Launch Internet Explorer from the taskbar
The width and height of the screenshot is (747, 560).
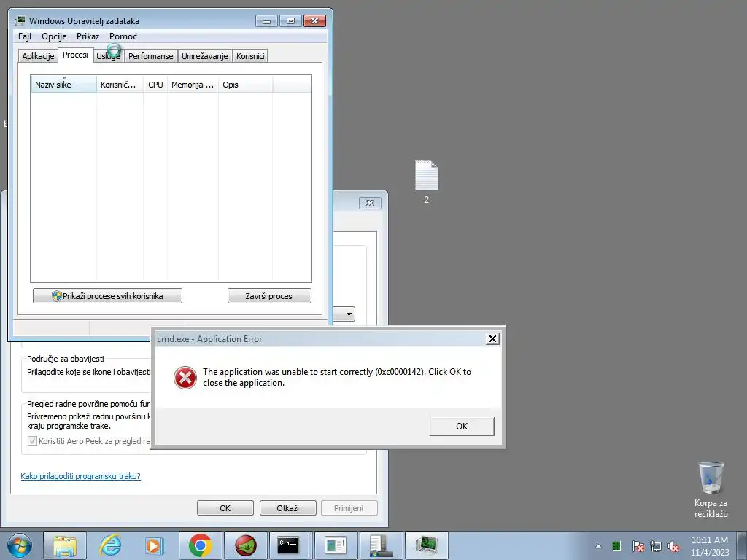pos(110,545)
